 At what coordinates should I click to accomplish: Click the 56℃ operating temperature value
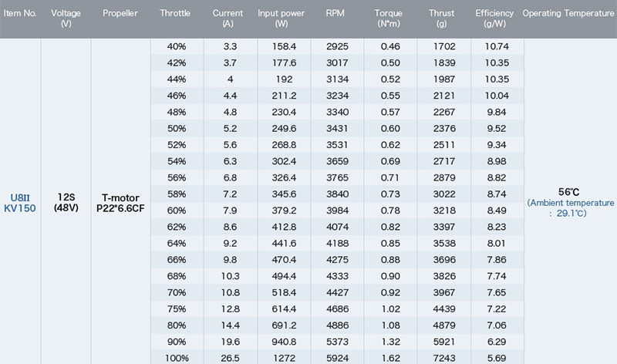coord(568,192)
